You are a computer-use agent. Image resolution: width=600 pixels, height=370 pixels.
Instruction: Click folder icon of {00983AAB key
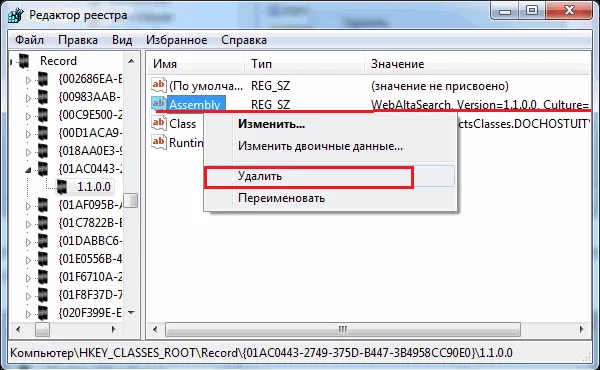pyautogui.click(x=43, y=97)
